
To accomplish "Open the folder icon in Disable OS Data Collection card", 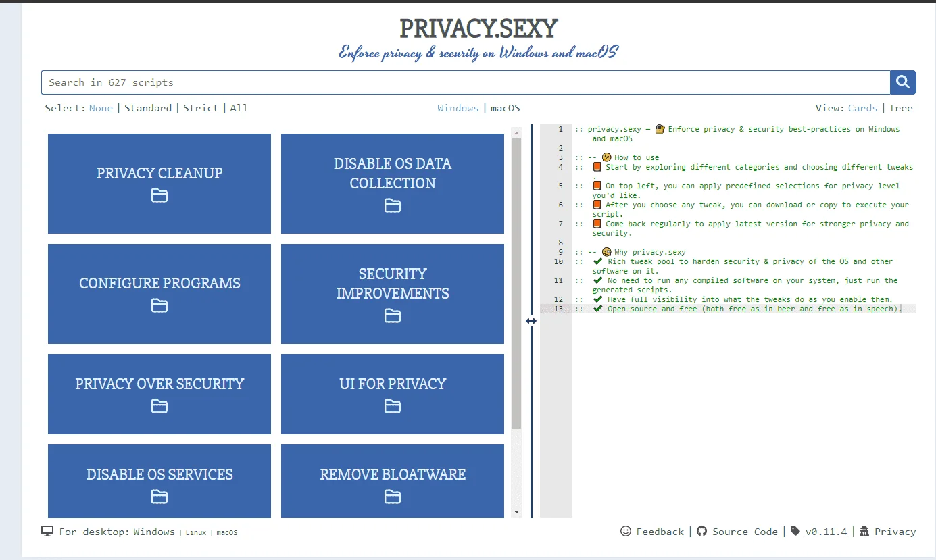I will click(x=393, y=205).
